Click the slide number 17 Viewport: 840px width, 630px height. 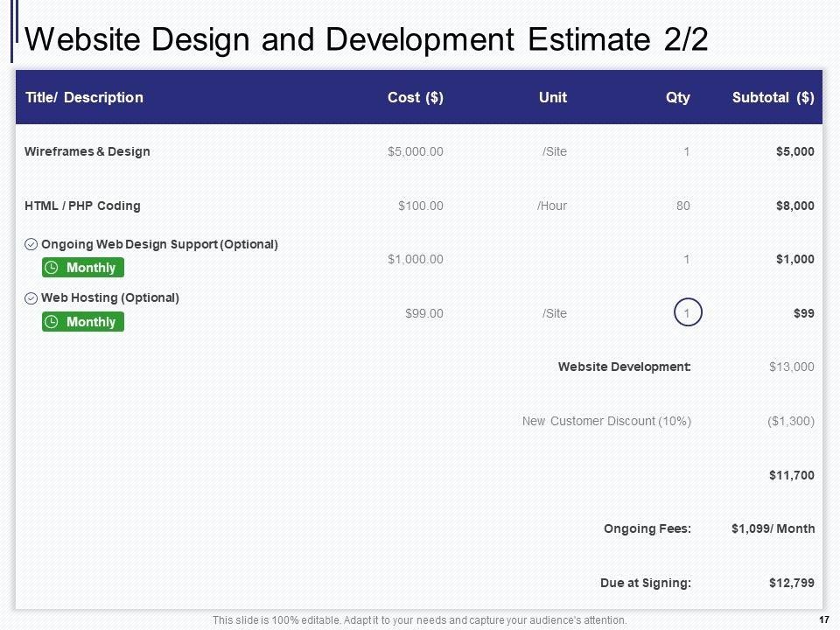tap(823, 619)
